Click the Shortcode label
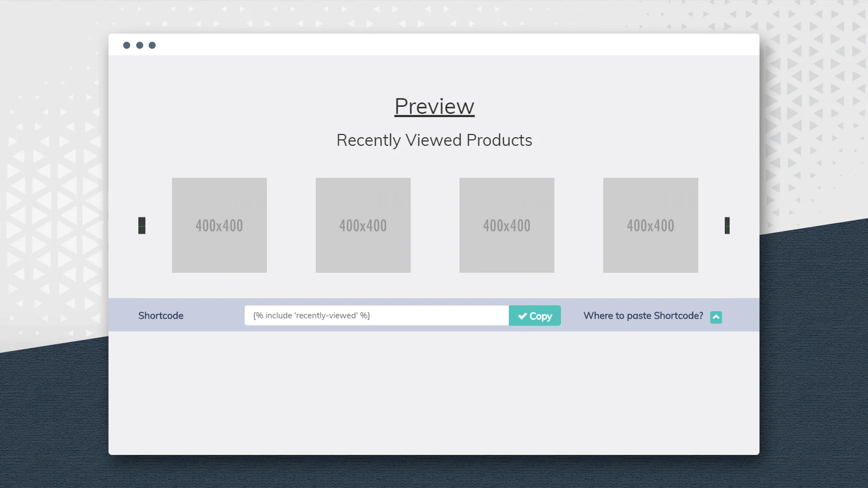 tap(161, 316)
